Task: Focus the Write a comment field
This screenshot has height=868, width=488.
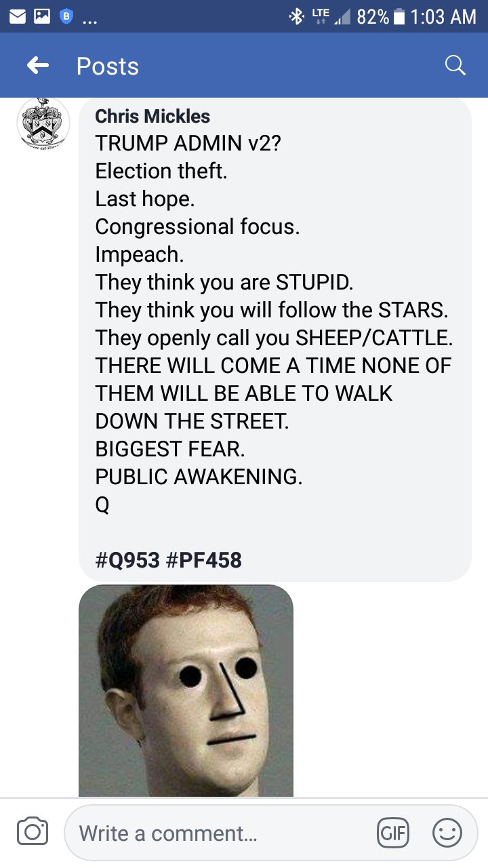Action: coord(271,832)
